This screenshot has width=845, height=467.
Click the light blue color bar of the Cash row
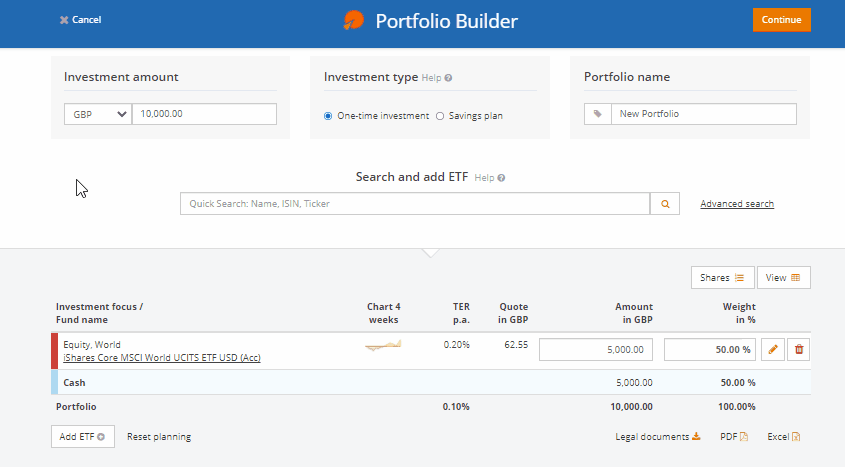click(x=54, y=382)
